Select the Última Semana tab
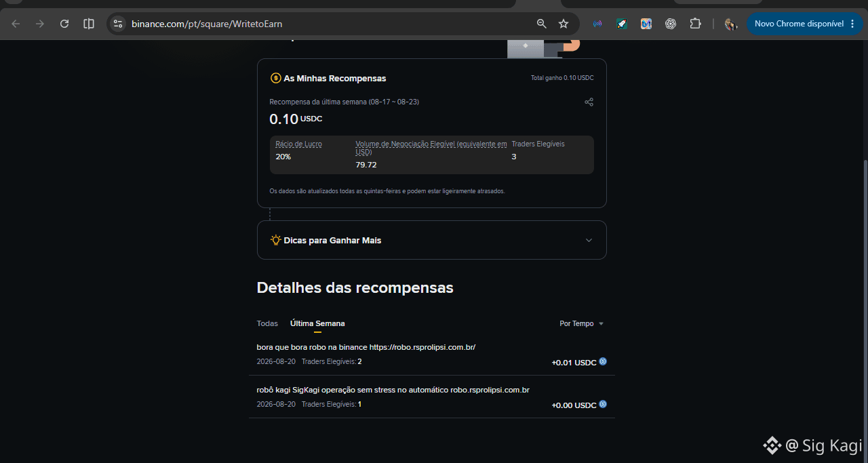 (x=317, y=323)
